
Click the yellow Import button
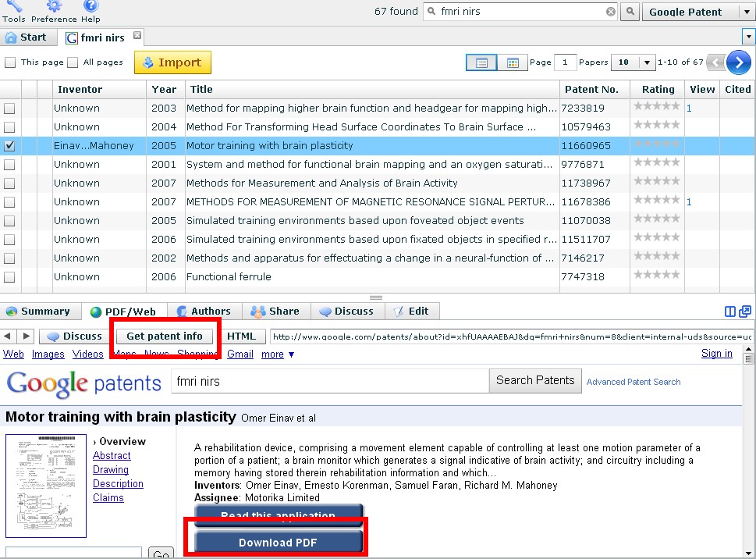172,62
